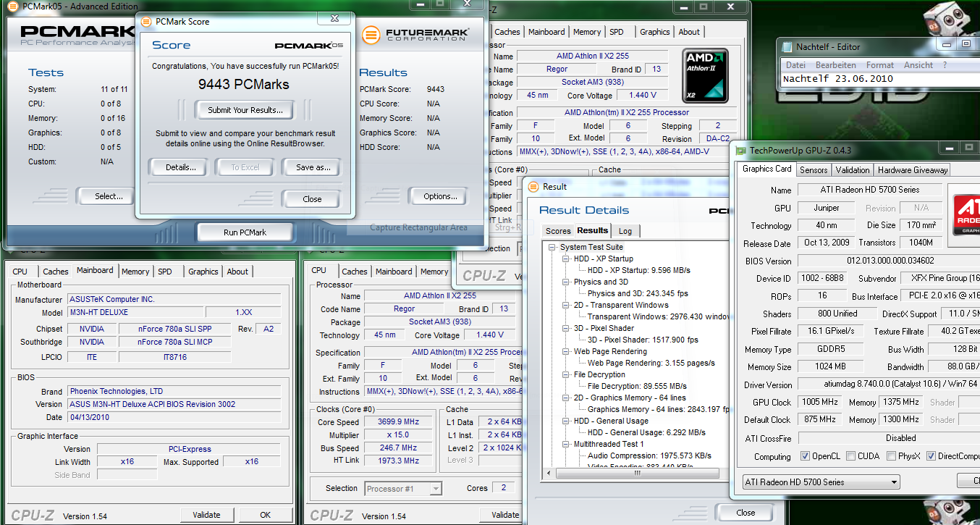Click the Core Speed value 3699.9 MHz
The image size is (980, 525).
[x=400, y=422]
